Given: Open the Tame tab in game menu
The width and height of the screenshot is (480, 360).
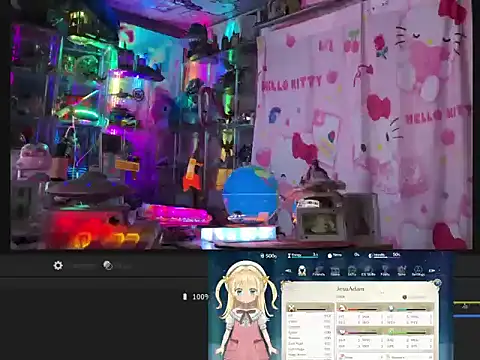Looking at the screenshot, I should [x=402, y=271].
